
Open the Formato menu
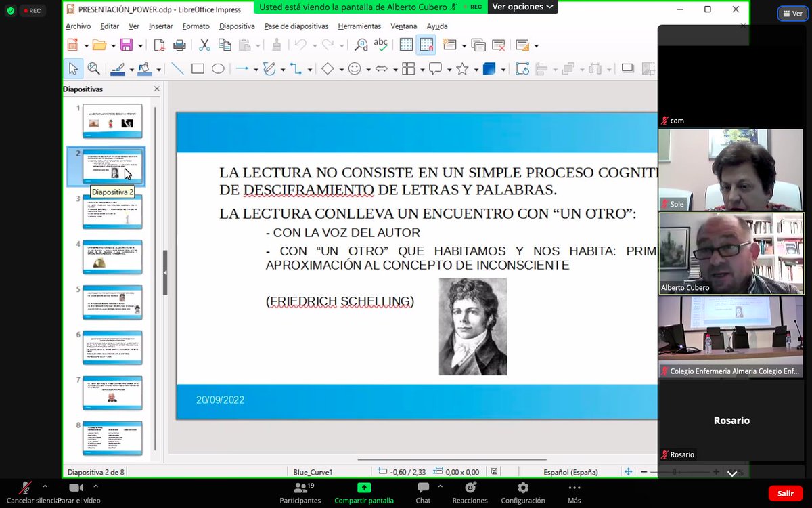pos(196,26)
